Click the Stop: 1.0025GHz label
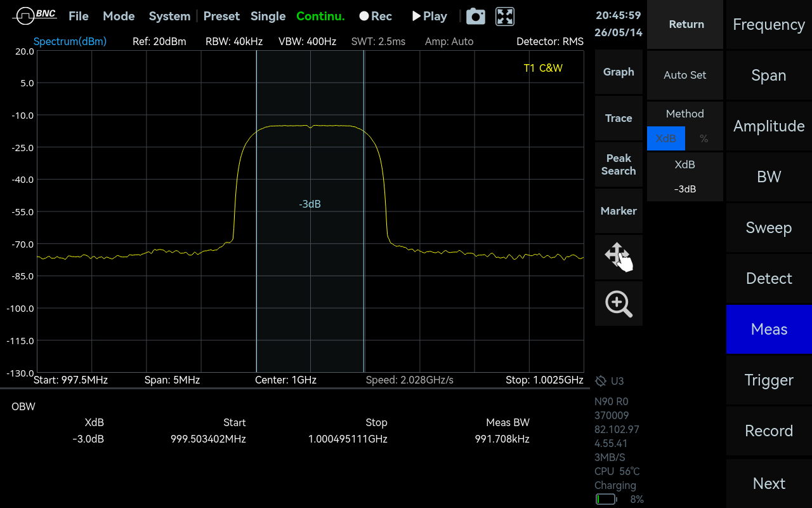This screenshot has height=508, width=812. coord(544,380)
